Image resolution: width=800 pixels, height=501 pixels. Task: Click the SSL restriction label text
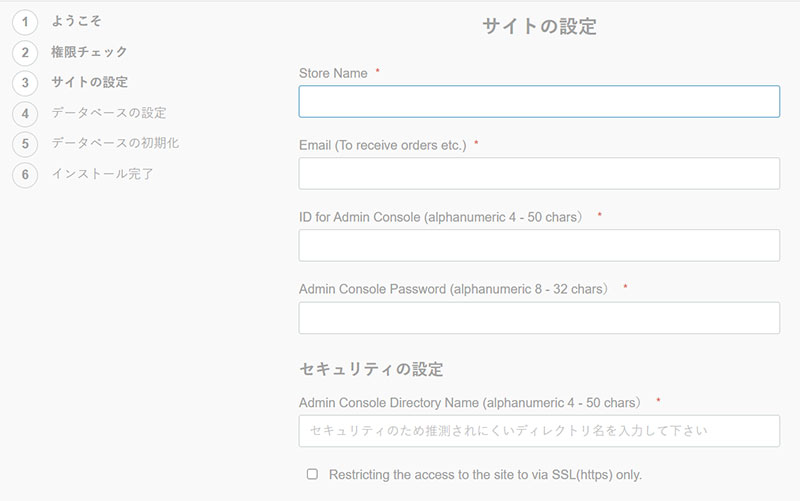(485, 474)
